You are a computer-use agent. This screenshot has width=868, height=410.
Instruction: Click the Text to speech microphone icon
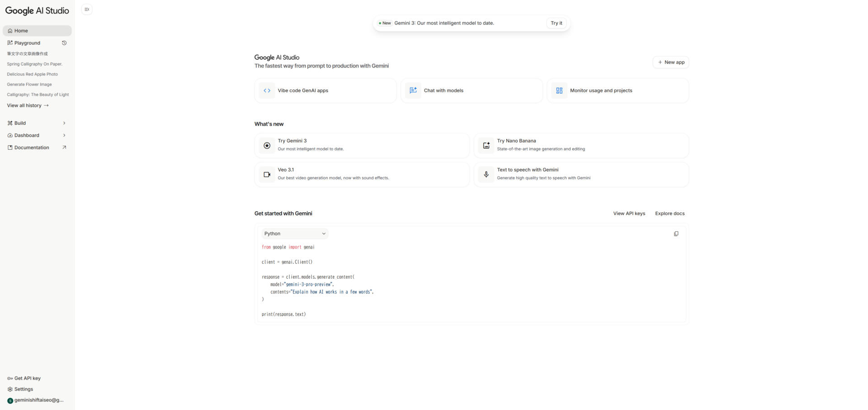click(x=486, y=174)
